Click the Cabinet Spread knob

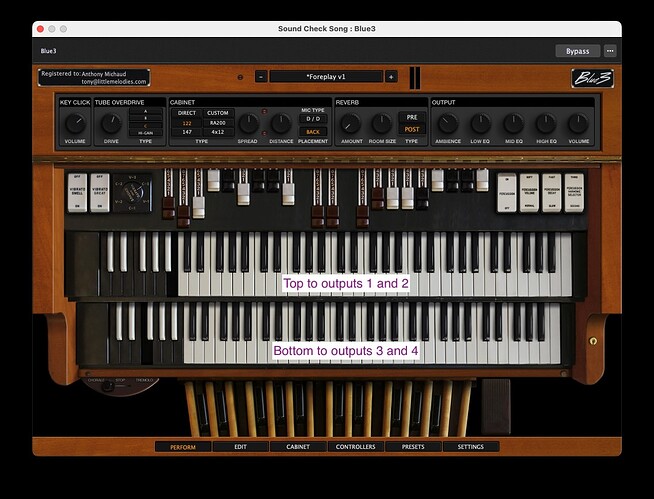(248, 123)
